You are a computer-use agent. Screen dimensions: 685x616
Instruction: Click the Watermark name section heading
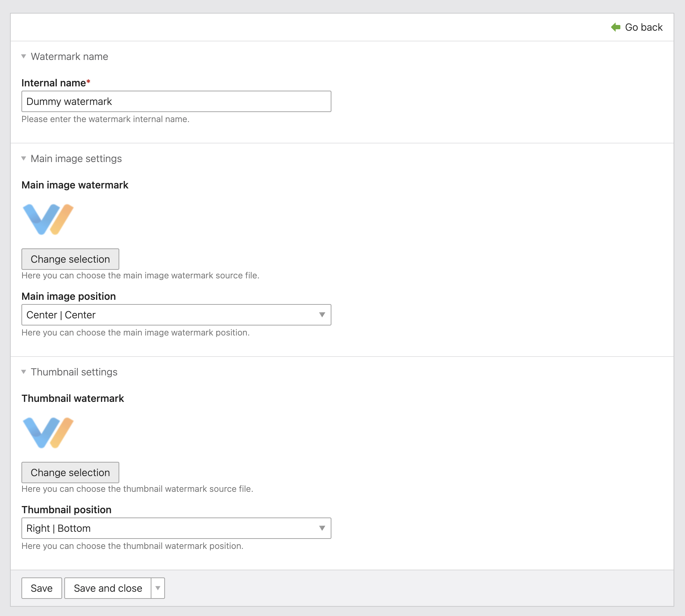point(69,56)
